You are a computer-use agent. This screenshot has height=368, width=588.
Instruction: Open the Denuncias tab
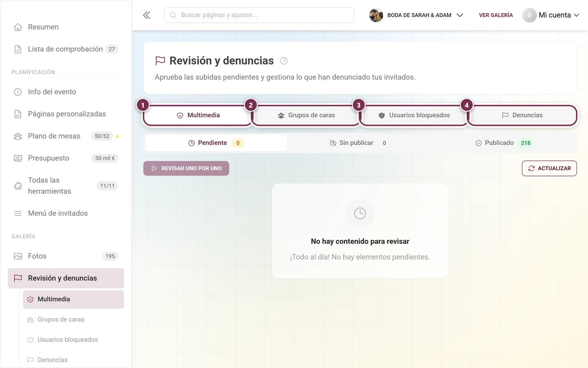522,115
